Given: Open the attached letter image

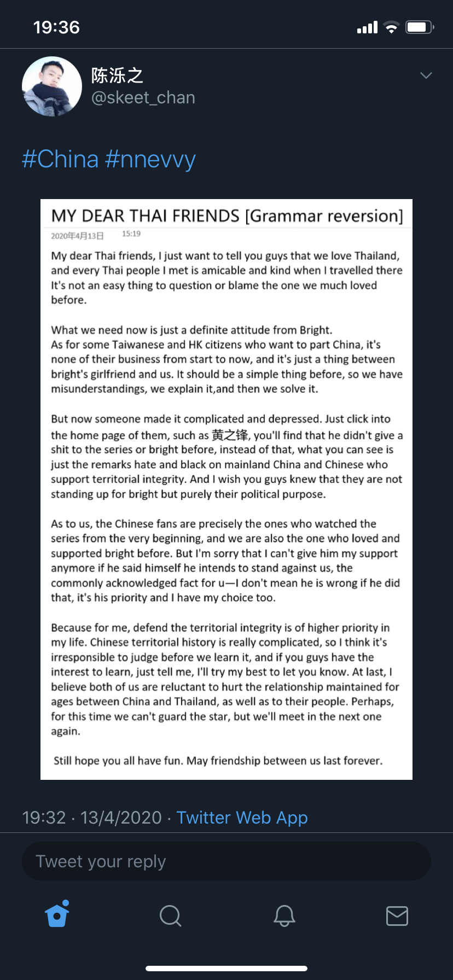Looking at the screenshot, I should pos(226,489).
